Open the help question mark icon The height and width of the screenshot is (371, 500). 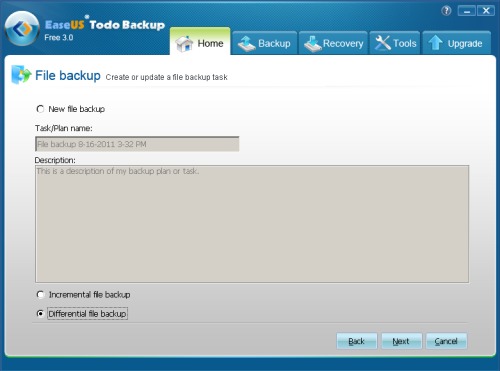(446, 11)
